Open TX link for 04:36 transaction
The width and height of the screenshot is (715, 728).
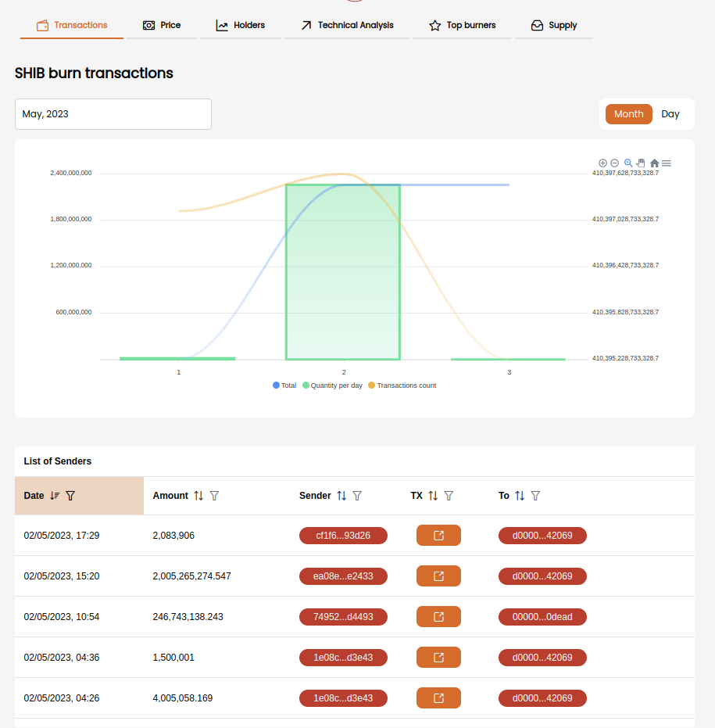click(x=438, y=658)
